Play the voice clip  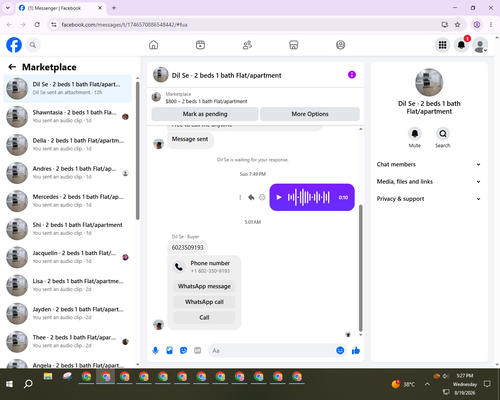(279, 197)
